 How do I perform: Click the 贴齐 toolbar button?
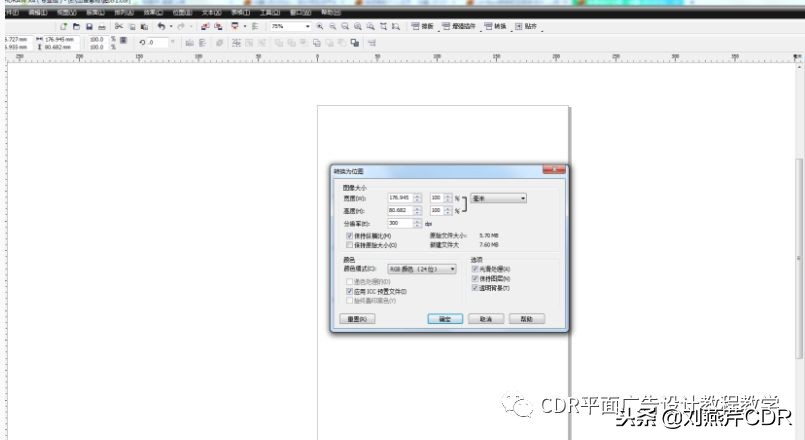[526, 26]
